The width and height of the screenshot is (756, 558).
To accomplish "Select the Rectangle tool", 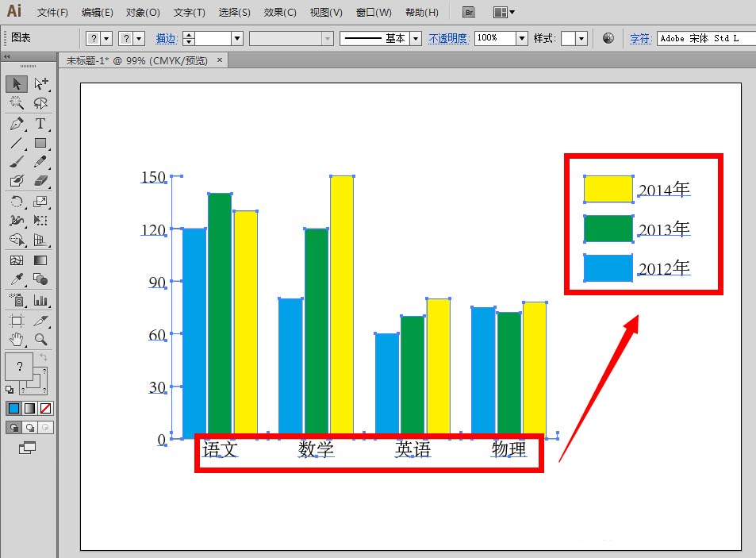I will pyautogui.click(x=40, y=143).
